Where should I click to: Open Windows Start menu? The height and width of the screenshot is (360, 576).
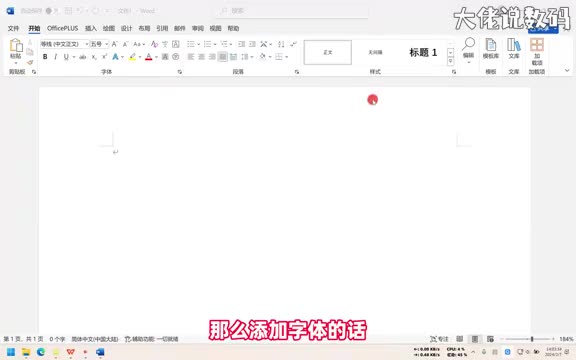pos(11,352)
